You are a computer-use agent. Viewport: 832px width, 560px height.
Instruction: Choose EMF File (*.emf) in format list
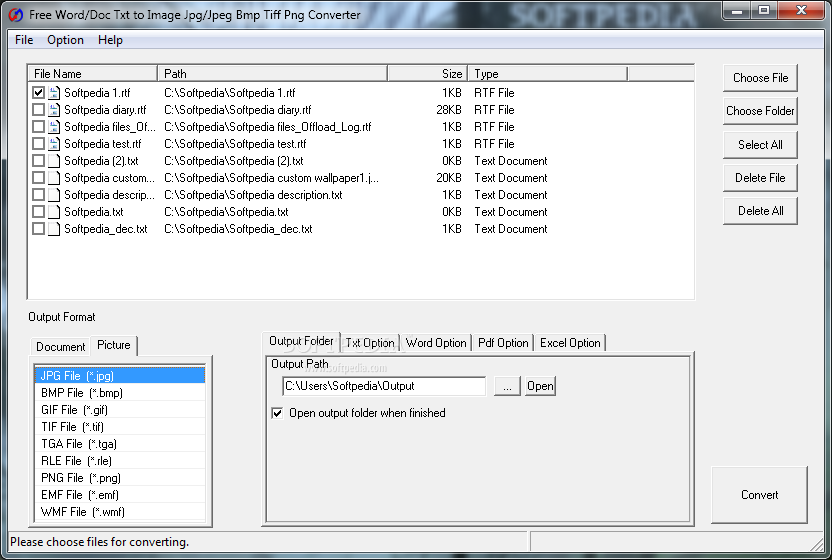(x=120, y=495)
